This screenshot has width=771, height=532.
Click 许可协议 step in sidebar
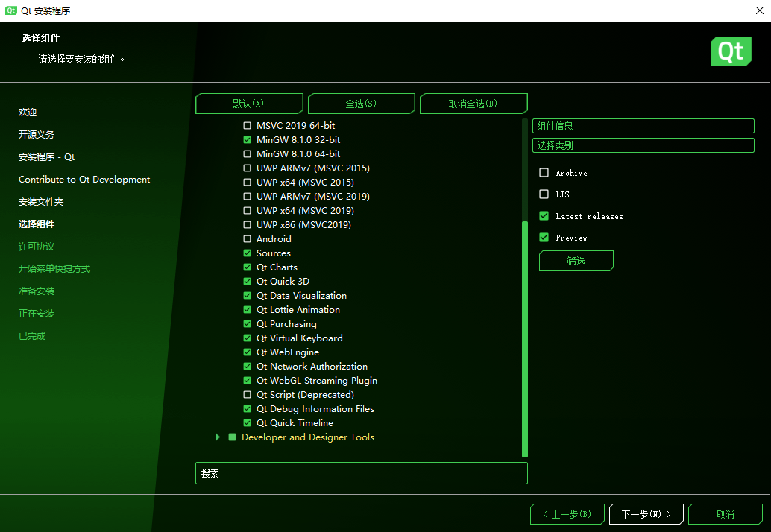click(37, 247)
